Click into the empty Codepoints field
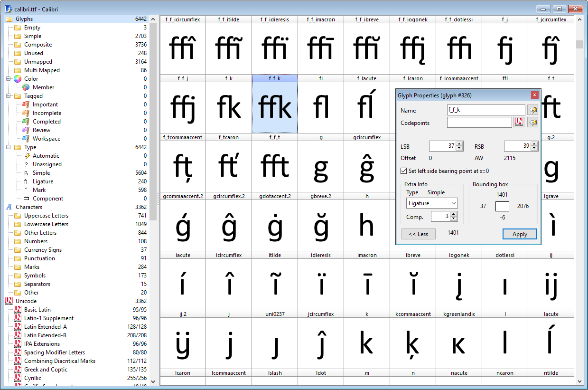Viewport: 588px width, 390px height. coord(479,123)
